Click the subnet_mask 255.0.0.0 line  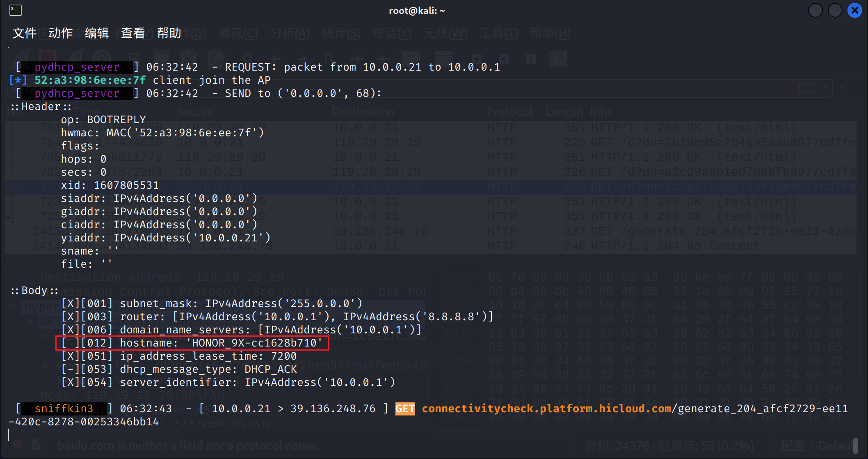[212, 303]
